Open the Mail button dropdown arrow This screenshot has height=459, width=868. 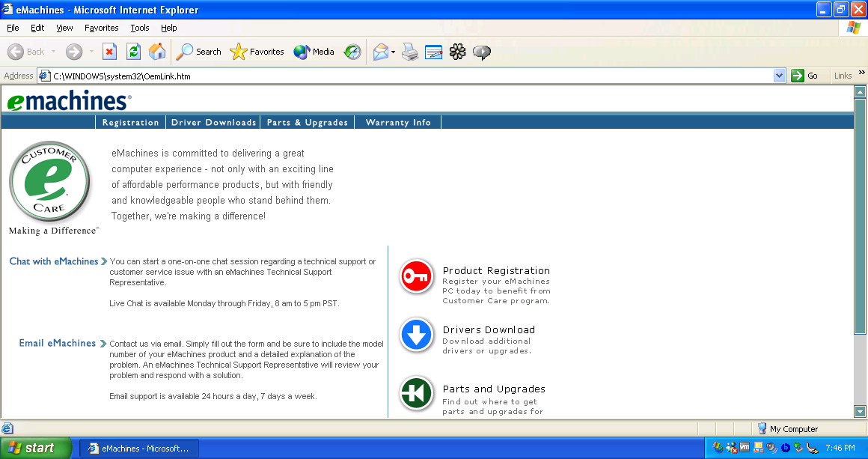[x=394, y=52]
